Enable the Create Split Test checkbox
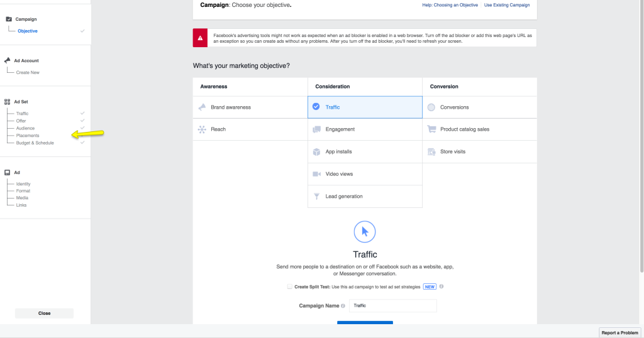The image size is (644, 338). coord(289,286)
